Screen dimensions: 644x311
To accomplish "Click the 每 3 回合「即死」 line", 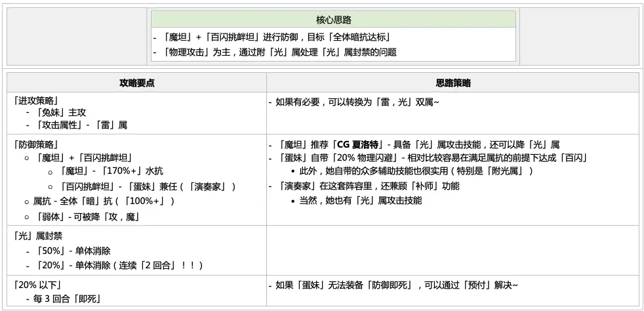I will (x=63, y=299).
